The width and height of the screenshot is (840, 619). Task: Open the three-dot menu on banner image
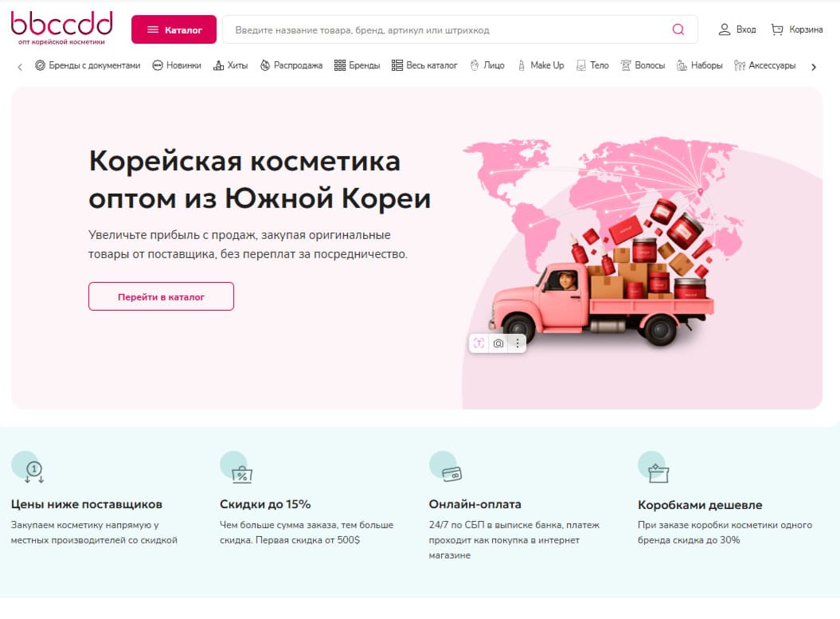pos(518,343)
